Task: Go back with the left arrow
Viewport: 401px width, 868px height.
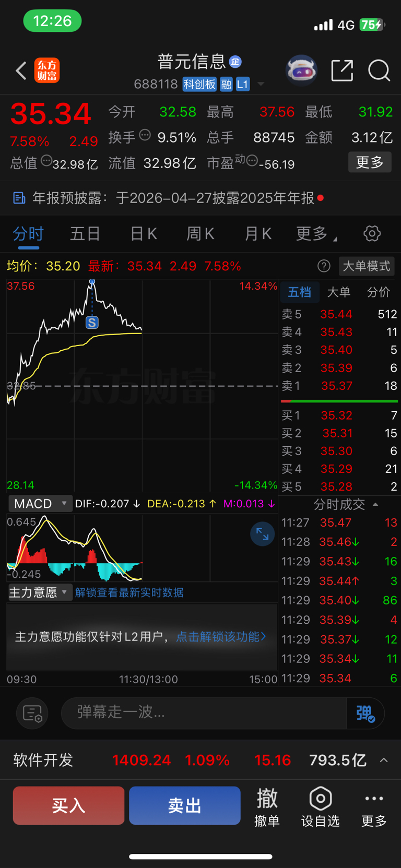Action: click(x=21, y=70)
